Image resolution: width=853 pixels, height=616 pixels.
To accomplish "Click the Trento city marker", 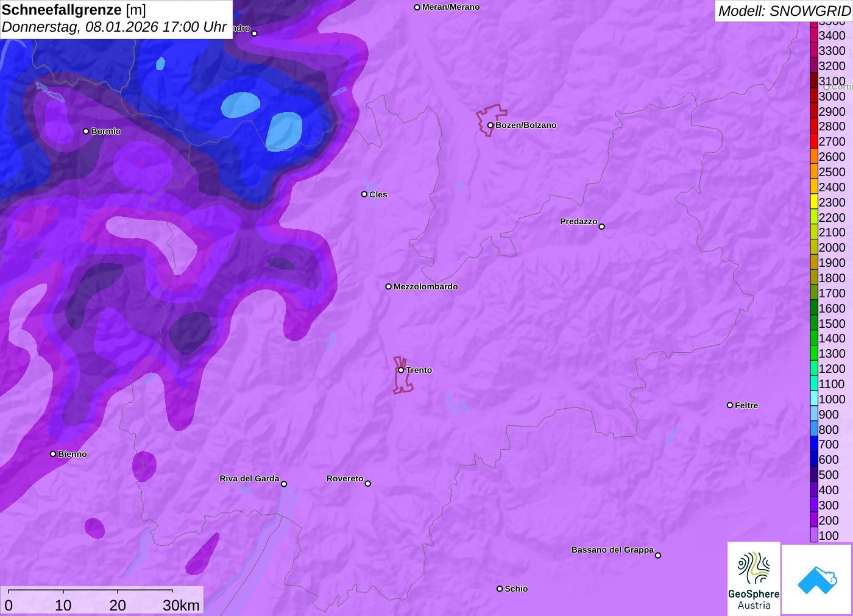I will click(x=401, y=370).
